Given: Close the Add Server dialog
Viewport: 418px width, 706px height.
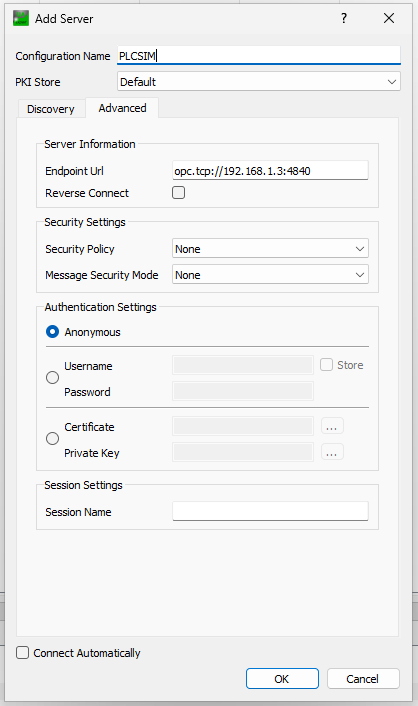Looking at the screenshot, I should 389,18.
